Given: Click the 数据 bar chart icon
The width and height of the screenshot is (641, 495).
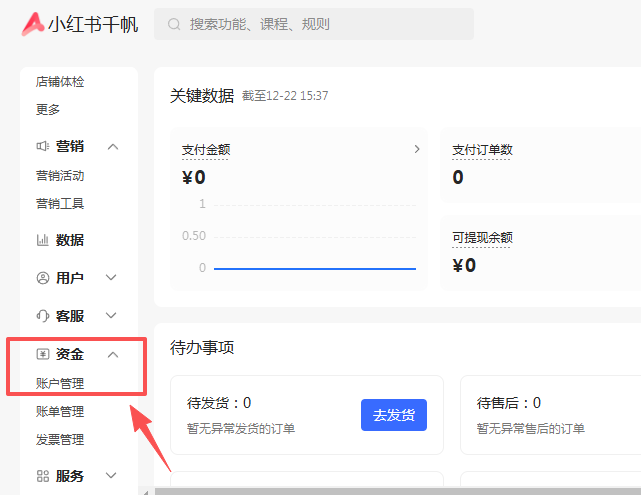Looking at the screenshot, I should (x=43, y=240).
